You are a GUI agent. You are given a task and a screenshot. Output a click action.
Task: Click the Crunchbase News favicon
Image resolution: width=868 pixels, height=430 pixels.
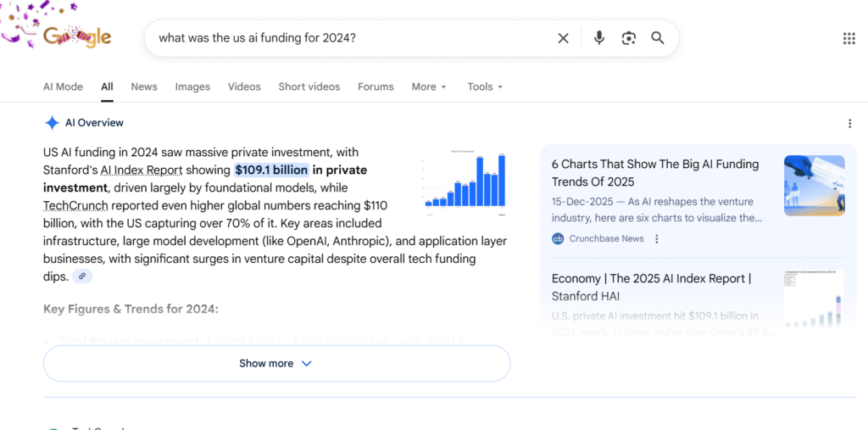pyautogui.click(x=558, y=239)
